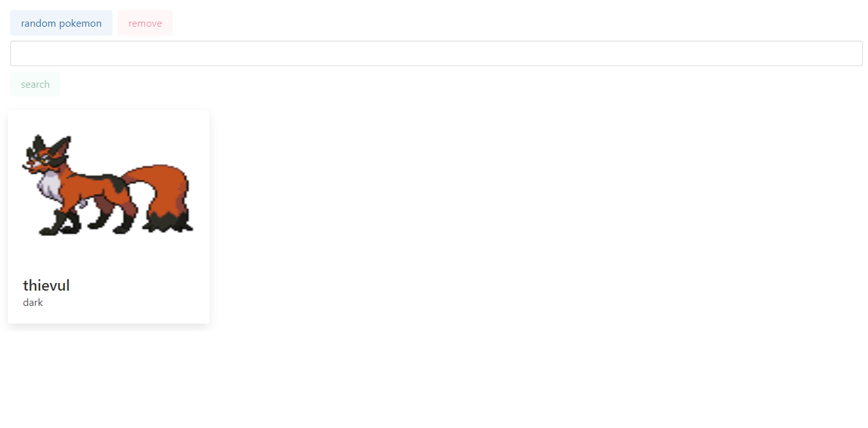Click the remove button
868x428 pixels.
145,23
